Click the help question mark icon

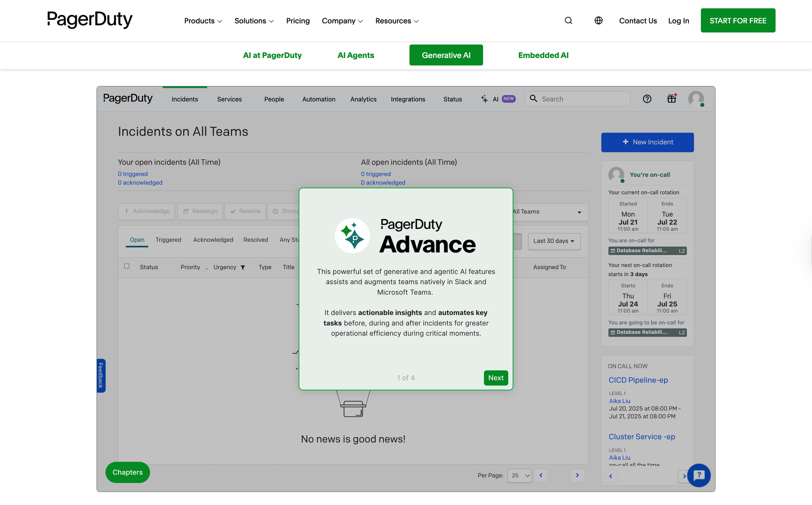pyautogui.click(x=647, y=99)
